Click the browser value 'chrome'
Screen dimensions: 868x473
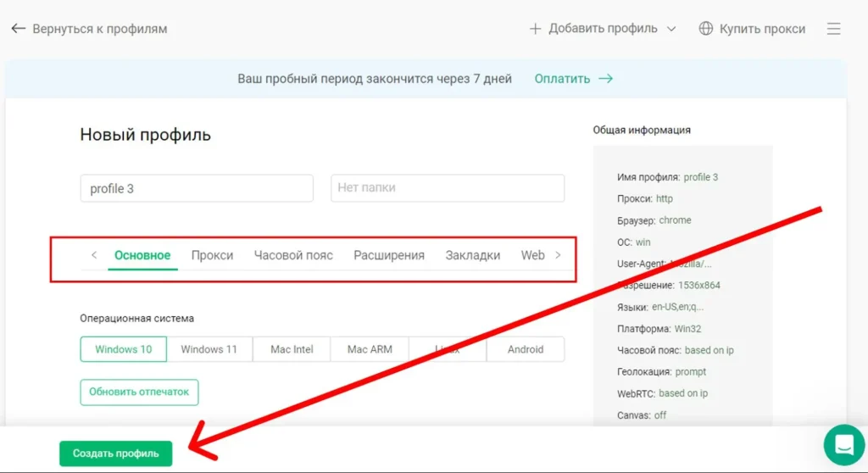675,220
